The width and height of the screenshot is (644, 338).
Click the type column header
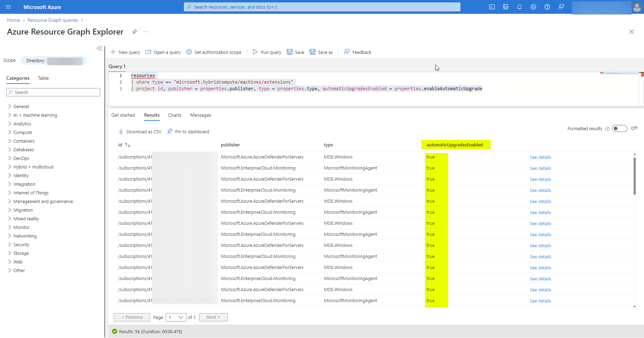[x=328, y=145]
